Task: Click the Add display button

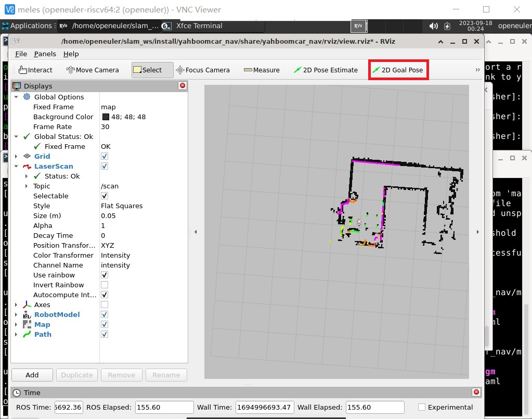Action: tap(32, 375)
